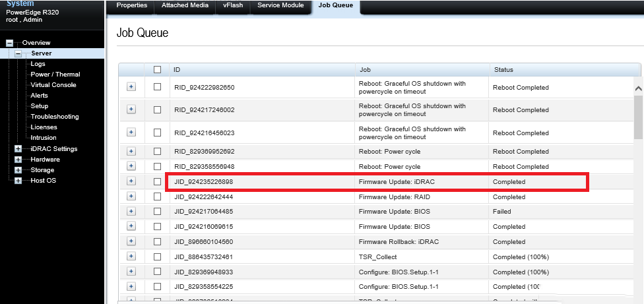The image size is (644, 304).
Task: Open the Service Module tab
Action: coord(280,6)
